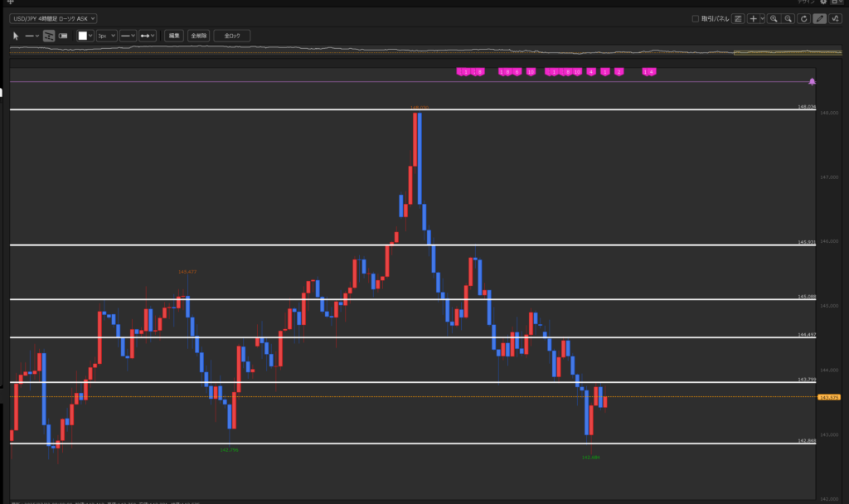Click the highlighted range in overview navigator
Image resolution: width=849 pixels, height=504 pixels.
pyautogui.click(x=788, y=52)
